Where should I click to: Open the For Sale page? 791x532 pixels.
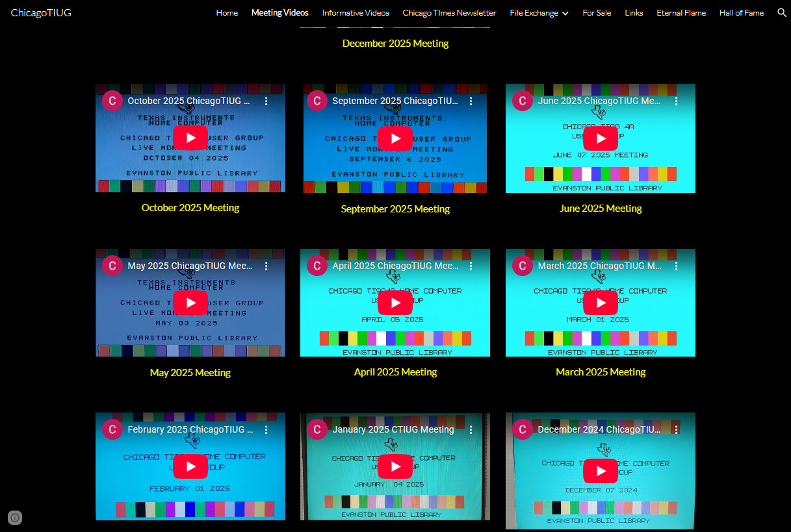[596, 13]
